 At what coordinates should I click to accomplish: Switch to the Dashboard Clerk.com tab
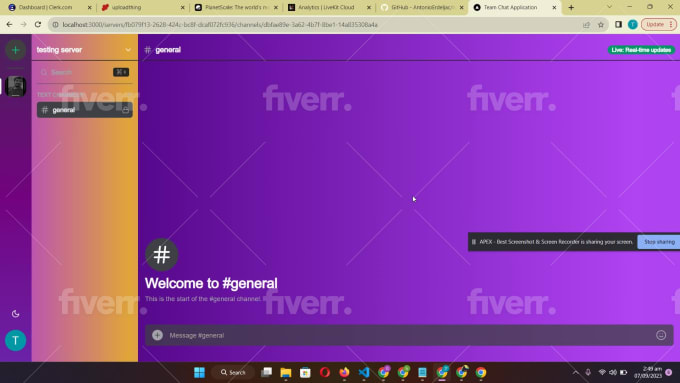coord(49,7)
